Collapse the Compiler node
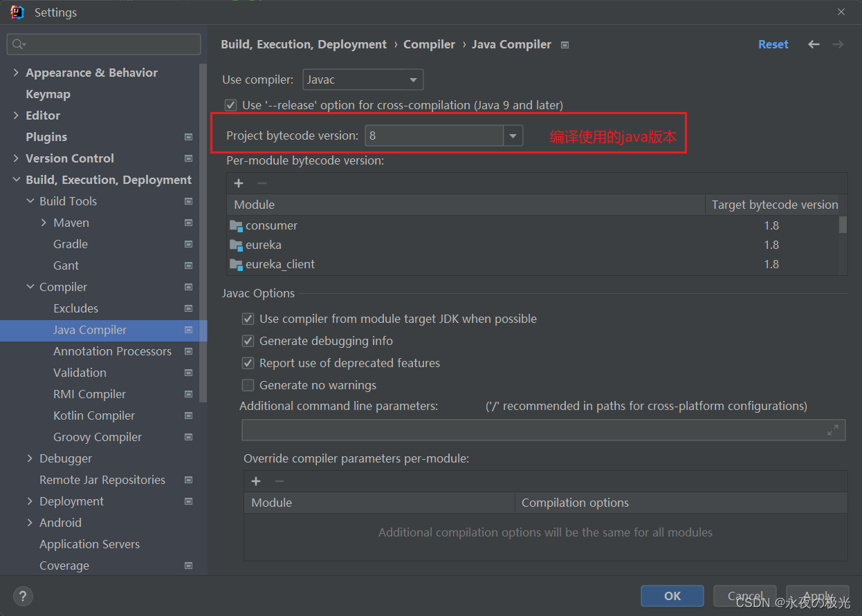 point(30,287)
